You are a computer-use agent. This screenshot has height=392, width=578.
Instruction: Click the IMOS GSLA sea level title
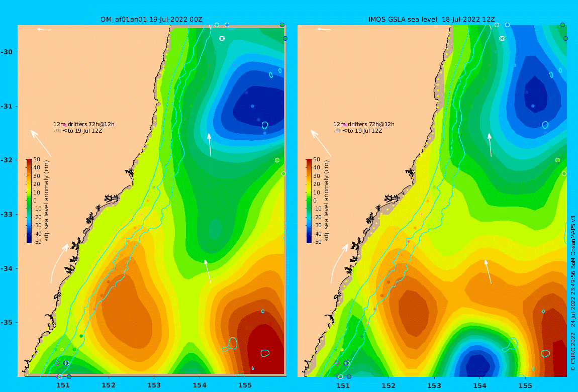coord(431,20)
